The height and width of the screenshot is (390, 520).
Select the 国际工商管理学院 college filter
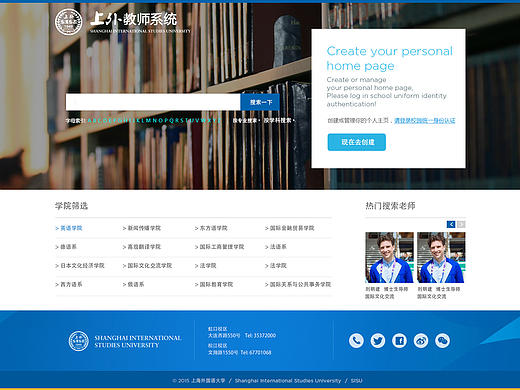(x=220, y=247)
